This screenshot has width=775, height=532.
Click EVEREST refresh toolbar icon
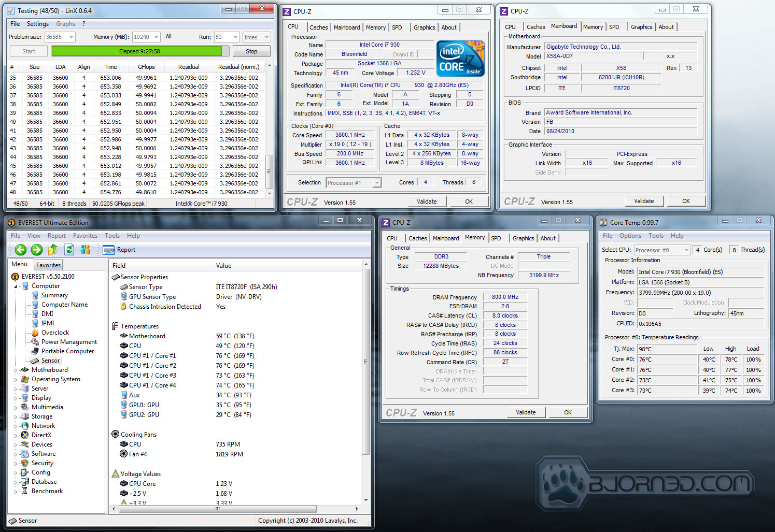coord(69,250)
